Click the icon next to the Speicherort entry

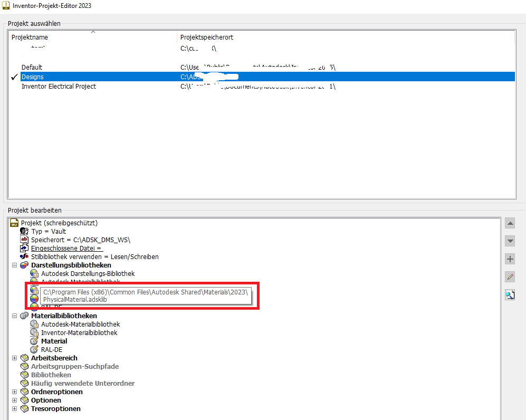point(24,240)
